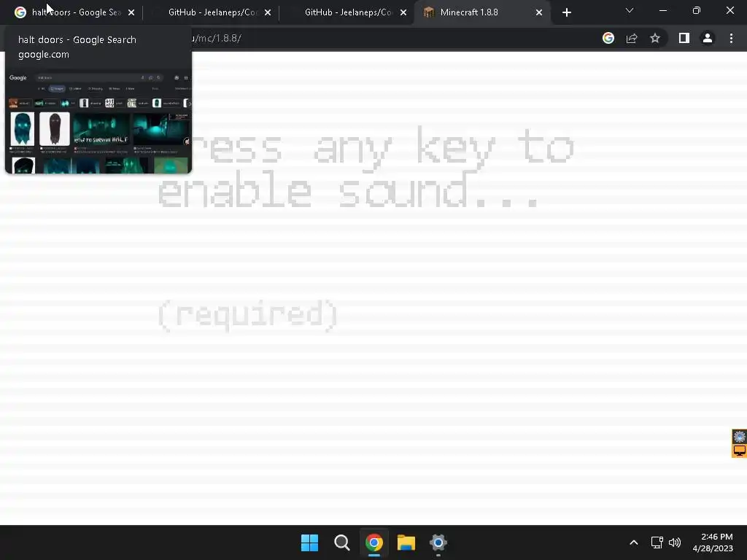This screenshot has width=747, height=560.
Task: Open the second GitHub Jeelaneps tab
Action: pyautogui.click(x=348, y=12)
